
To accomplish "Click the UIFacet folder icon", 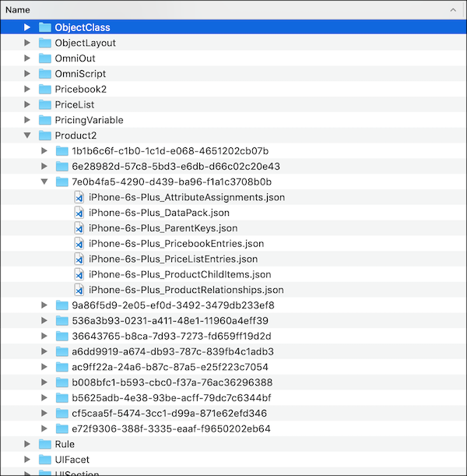I will click(45, 460).
